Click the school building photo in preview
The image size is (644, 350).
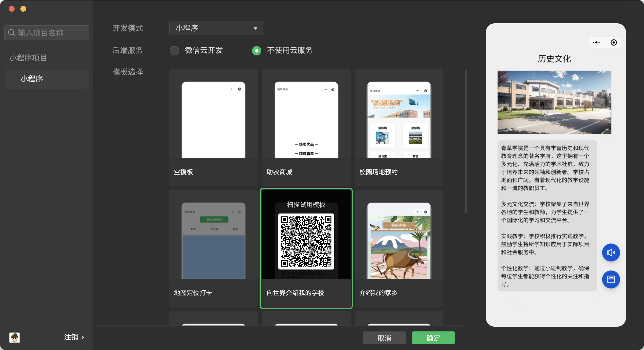click(x=554, y=102)
